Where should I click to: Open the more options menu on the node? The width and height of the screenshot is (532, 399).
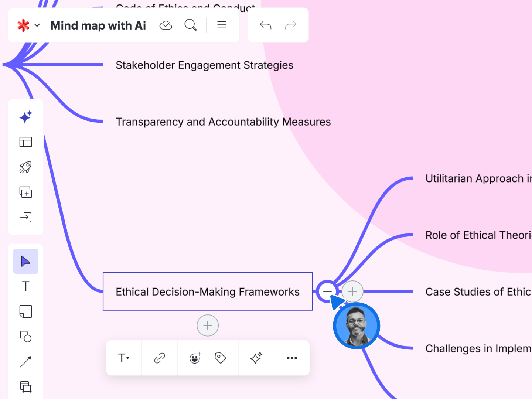(x=292, y=358)
